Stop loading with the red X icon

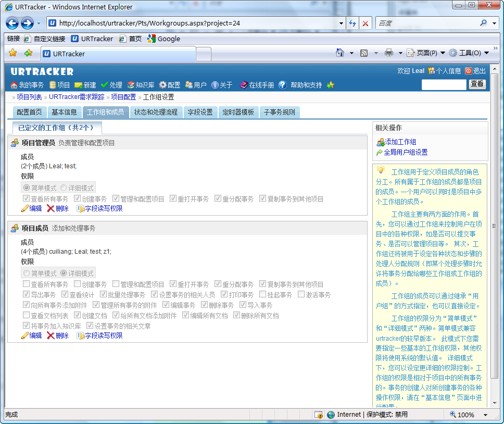click(x=366, y=23)
